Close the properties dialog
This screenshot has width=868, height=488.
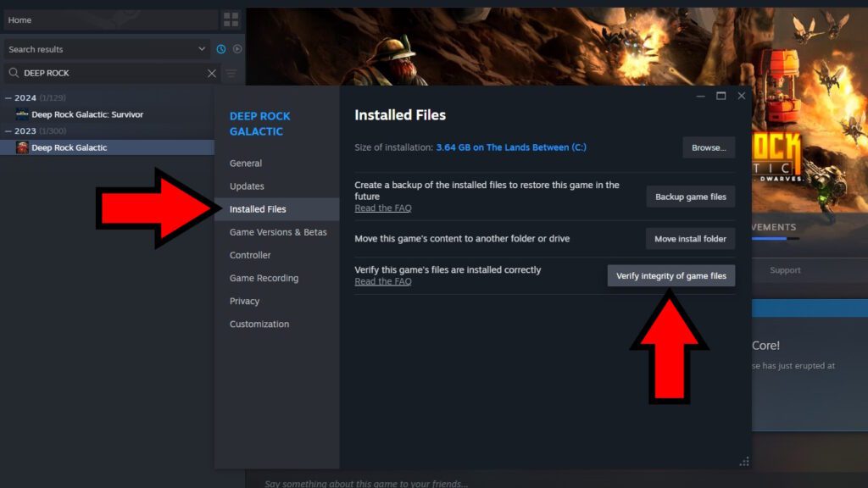click(x=741, y=96)
